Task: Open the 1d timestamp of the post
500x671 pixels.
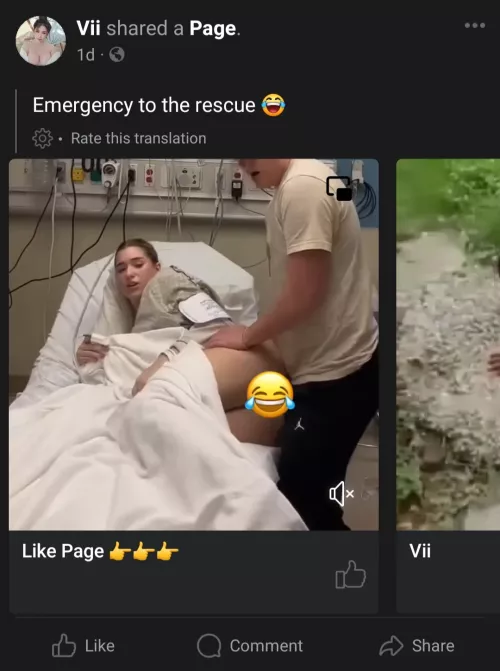Action: tap(86, 54)
